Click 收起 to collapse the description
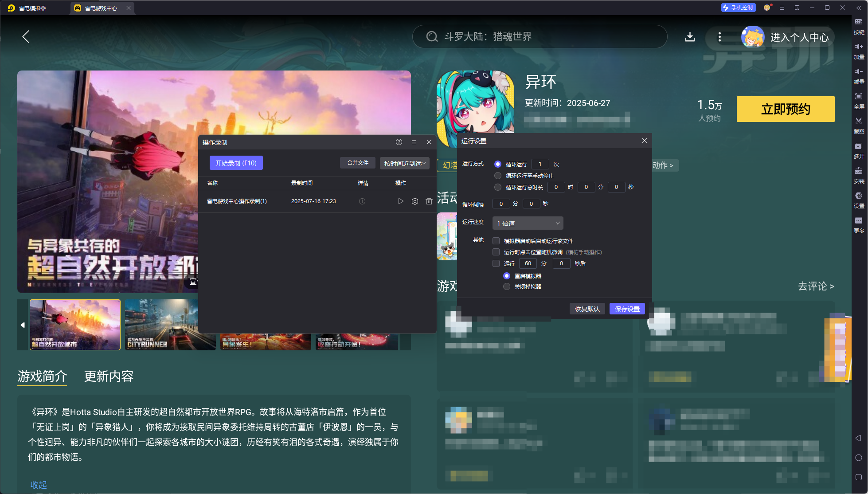This screenshot has width=868, height=494. [x=39, y=485]
